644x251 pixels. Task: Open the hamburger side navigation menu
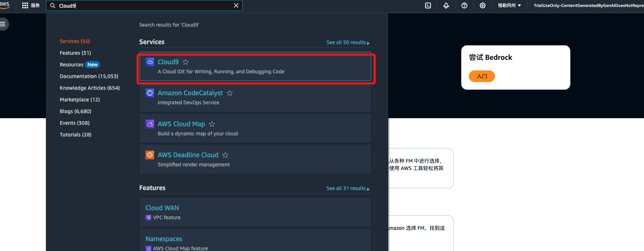coord(3,24)
